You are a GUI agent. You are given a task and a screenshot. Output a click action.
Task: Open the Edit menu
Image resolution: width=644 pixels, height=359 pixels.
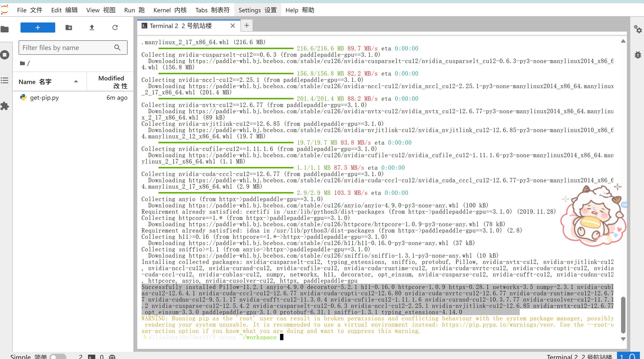pos(64,10)
